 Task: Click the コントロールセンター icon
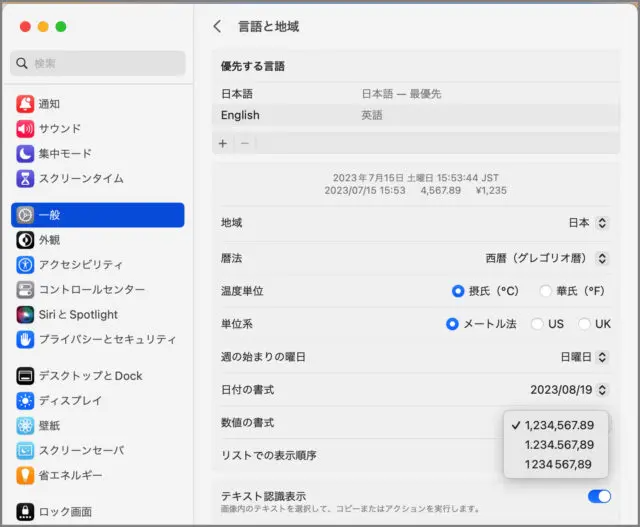tap(25, 289)
